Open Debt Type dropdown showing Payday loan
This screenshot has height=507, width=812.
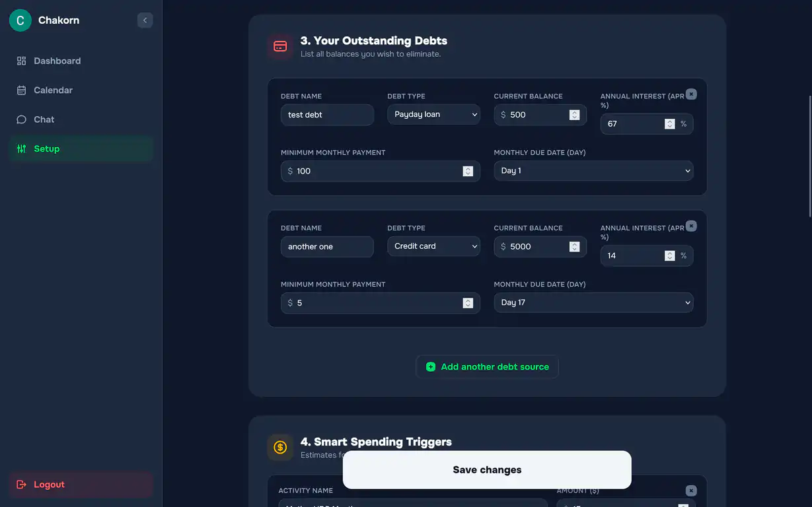[433, 115]
